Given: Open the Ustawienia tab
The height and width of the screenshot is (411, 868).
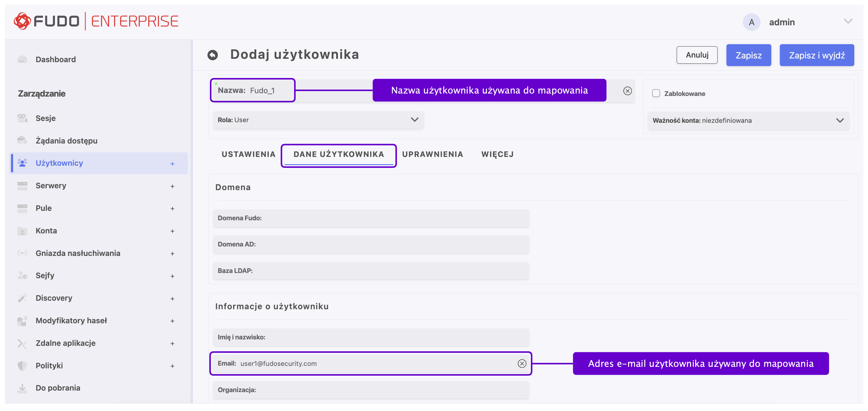Looking at the screenshot, I should click(248, 154).
